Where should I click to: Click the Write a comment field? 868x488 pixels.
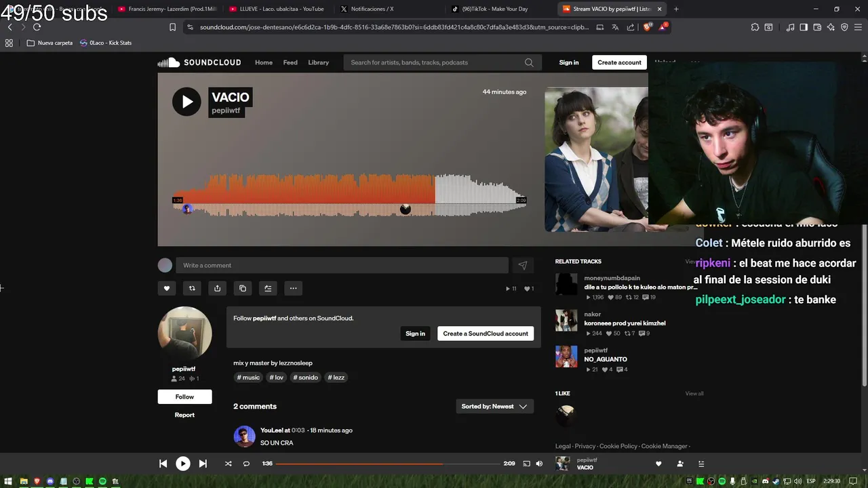point(342,265)
